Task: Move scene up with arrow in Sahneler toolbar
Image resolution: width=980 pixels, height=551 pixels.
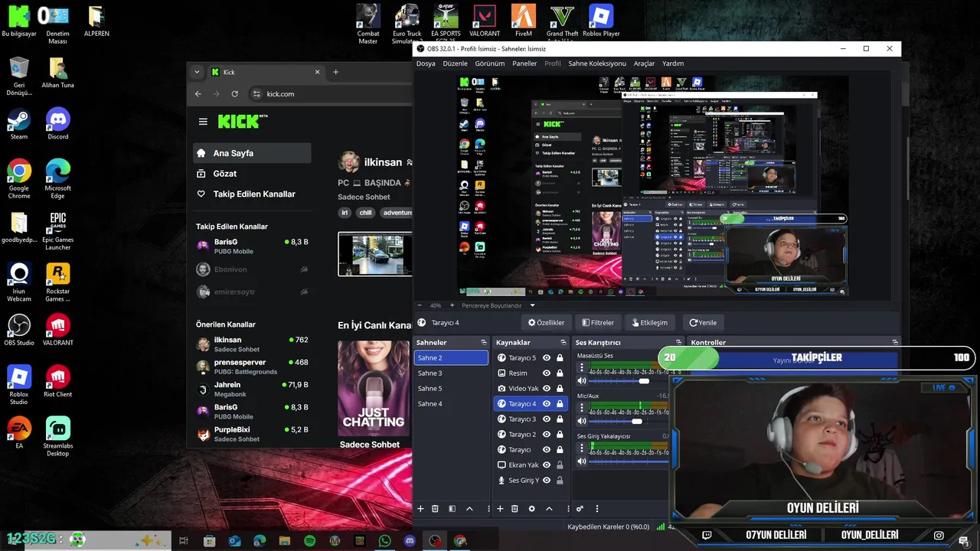Action: pos(469,509)
